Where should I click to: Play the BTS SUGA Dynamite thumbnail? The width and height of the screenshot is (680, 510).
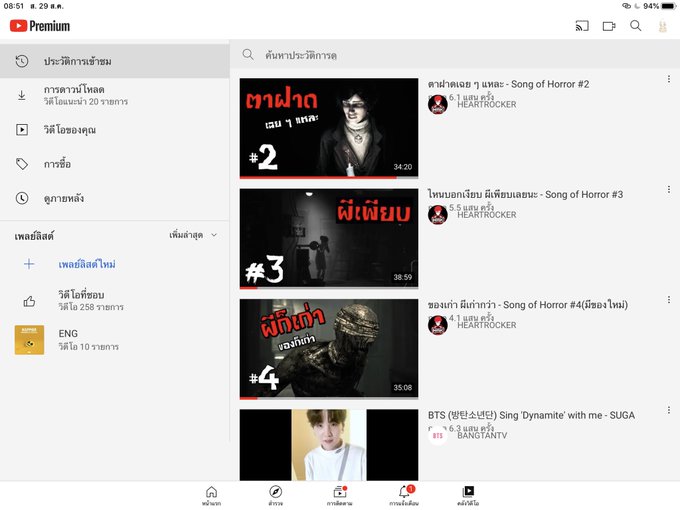[329, 445]
